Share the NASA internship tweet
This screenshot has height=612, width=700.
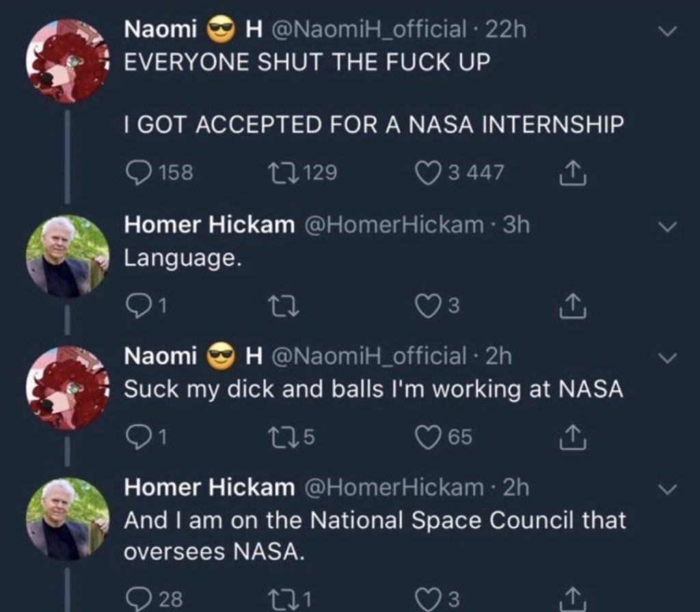(573, 173)
